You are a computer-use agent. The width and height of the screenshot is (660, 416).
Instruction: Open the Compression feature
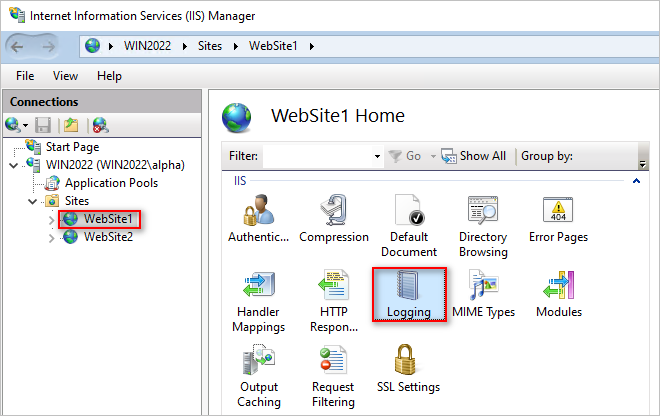[334, 218]
